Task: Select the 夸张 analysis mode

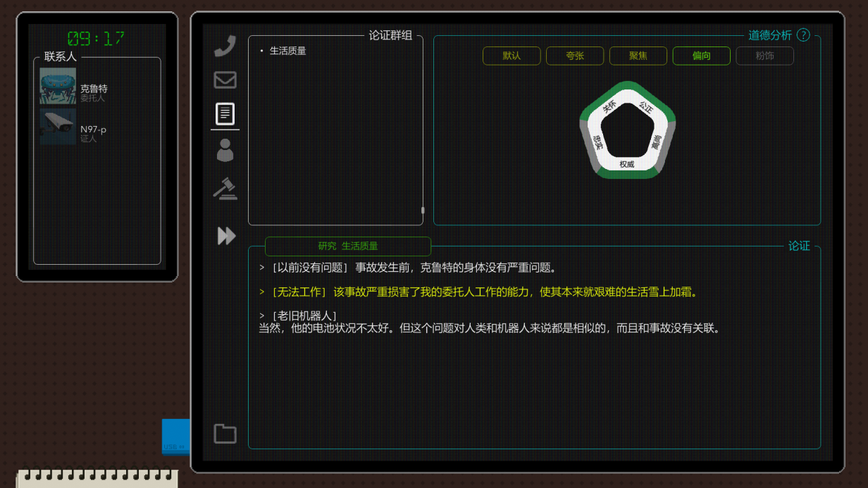Action: tap(575, 56)
